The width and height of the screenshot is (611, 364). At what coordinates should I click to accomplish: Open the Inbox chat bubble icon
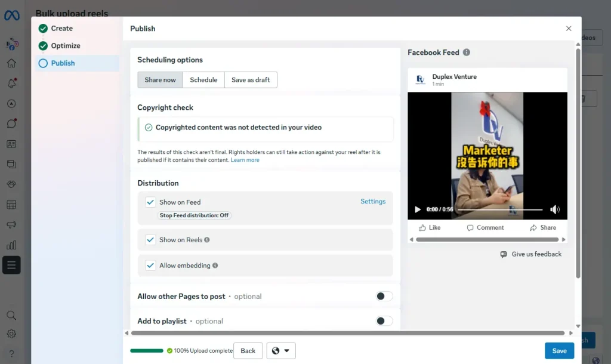click(11, 124)
